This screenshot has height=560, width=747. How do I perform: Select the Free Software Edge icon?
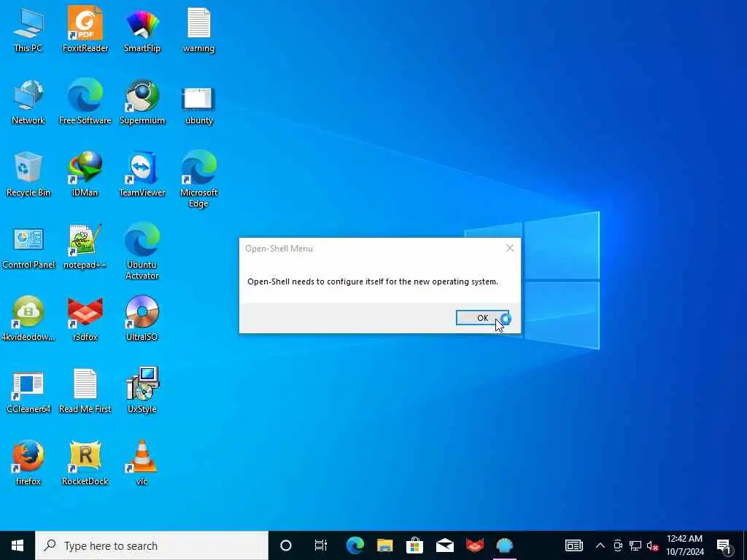pyautogui.click(x=85, y=102)
